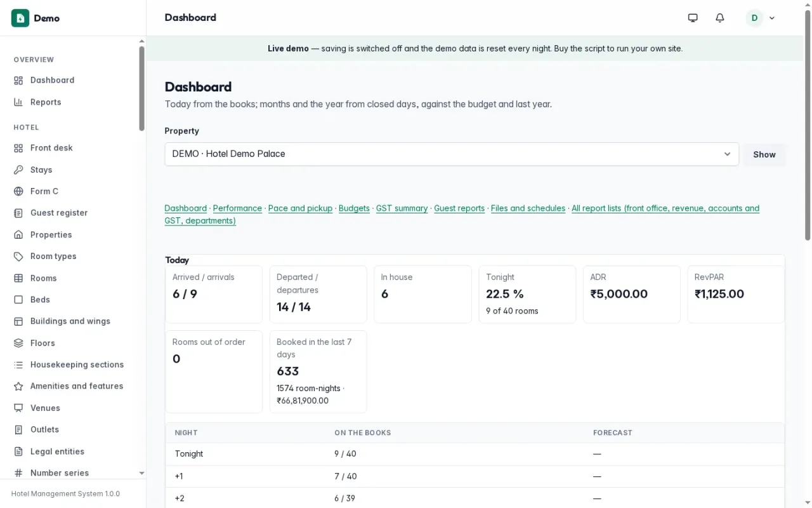Open the Guest reports link
Screen dimensions: 812x508
click(x=459, y=208)
